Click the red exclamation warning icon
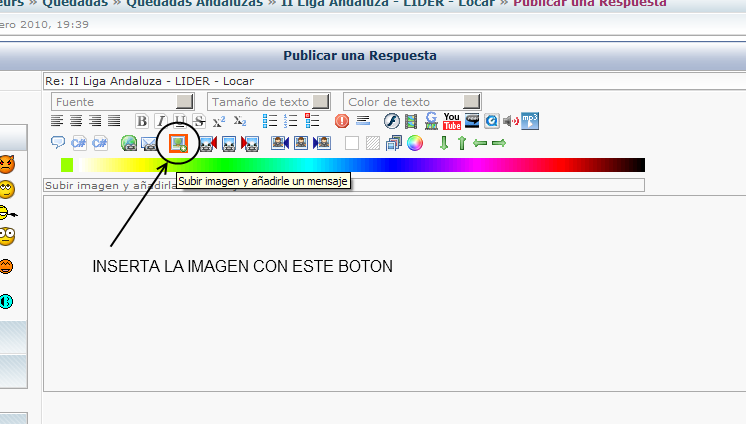 point(342,121)
